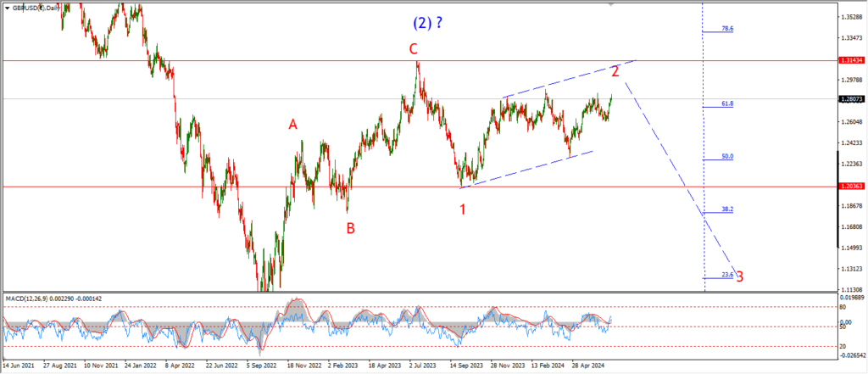Select the 50.0 Fibonacci level label
Viewport: 868px width, 374px height.
(x=726, y=157)
